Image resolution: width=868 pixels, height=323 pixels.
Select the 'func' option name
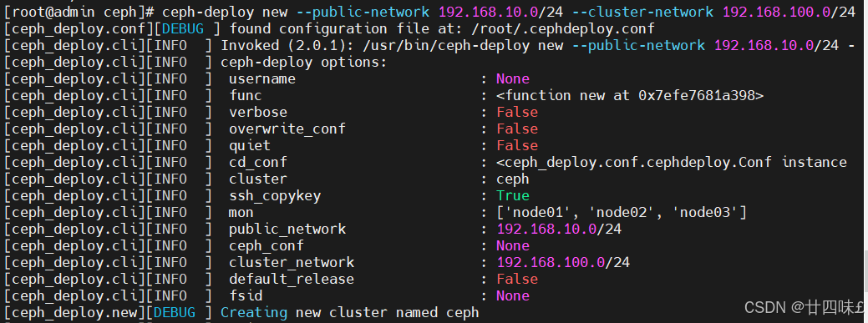[x=246, y=95]
